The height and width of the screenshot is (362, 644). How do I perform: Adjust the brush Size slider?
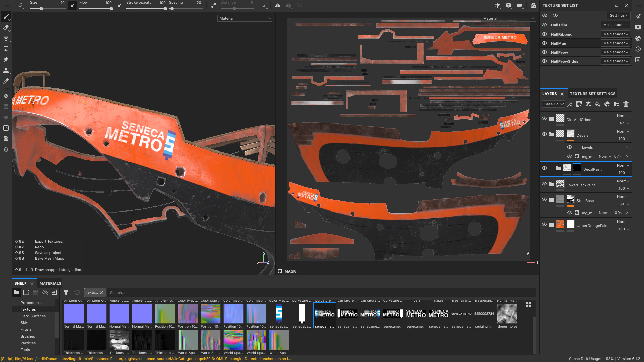coord(47,9)
